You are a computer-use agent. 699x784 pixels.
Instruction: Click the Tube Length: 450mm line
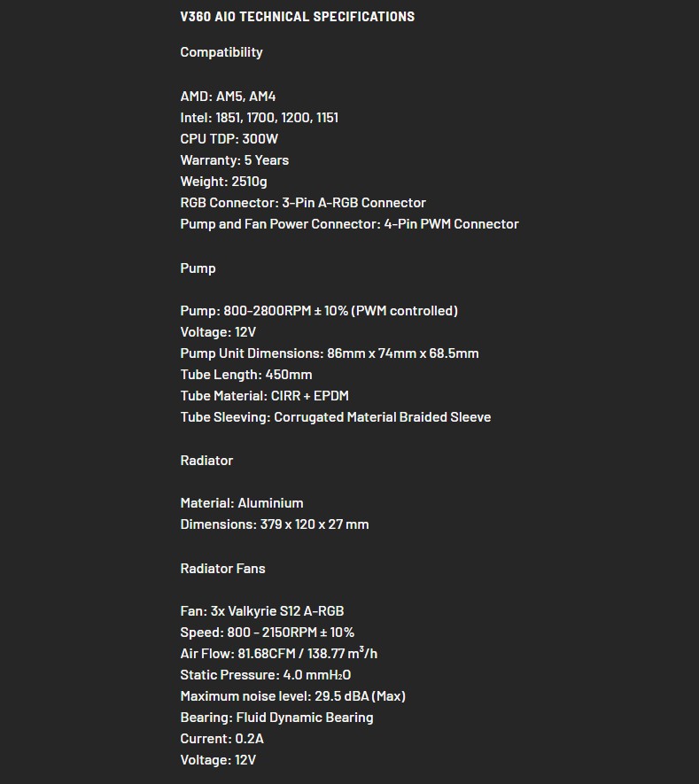245,375
